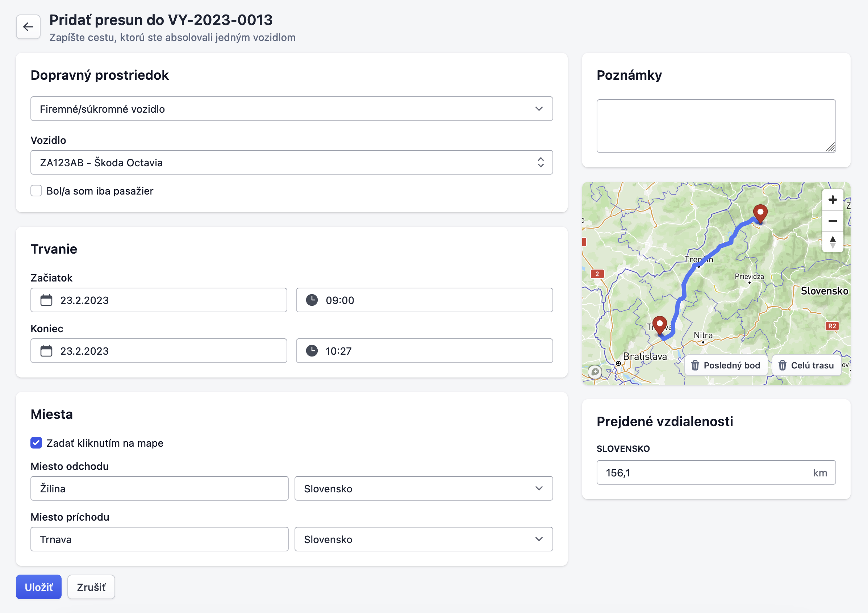Reset map compass to north
This screenshot has height=613, width=868.
832,242
